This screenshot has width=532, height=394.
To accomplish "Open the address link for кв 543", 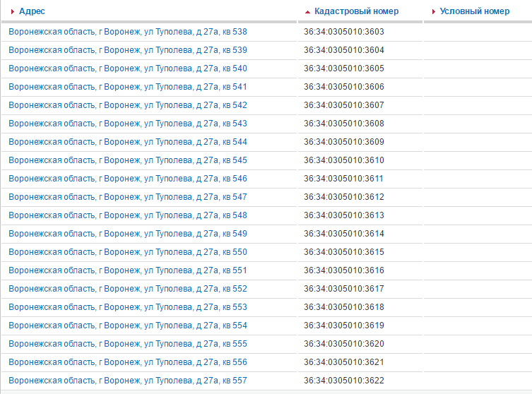I will point(128,124).
